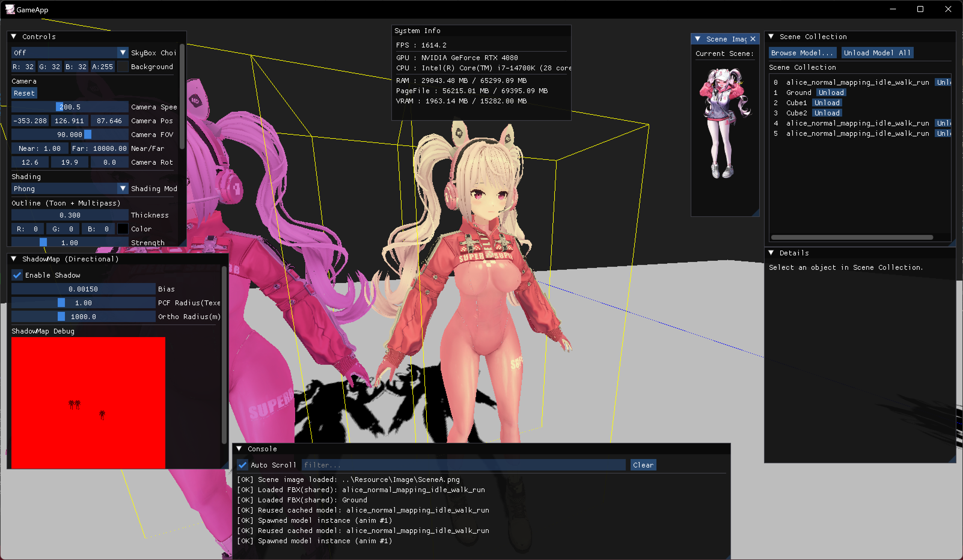Collapse the Controls panel triangle
Screen dimensions: 963x560
14,37
